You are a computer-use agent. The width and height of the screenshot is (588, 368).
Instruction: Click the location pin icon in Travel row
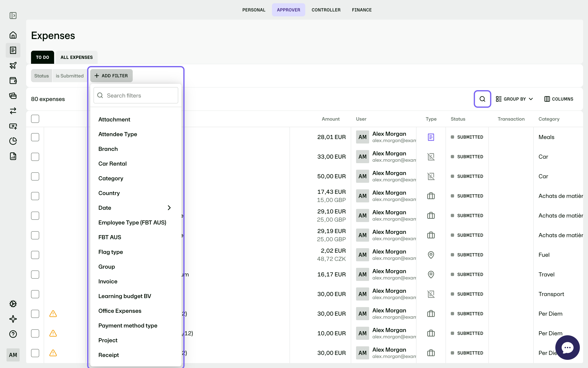(431, 275)
